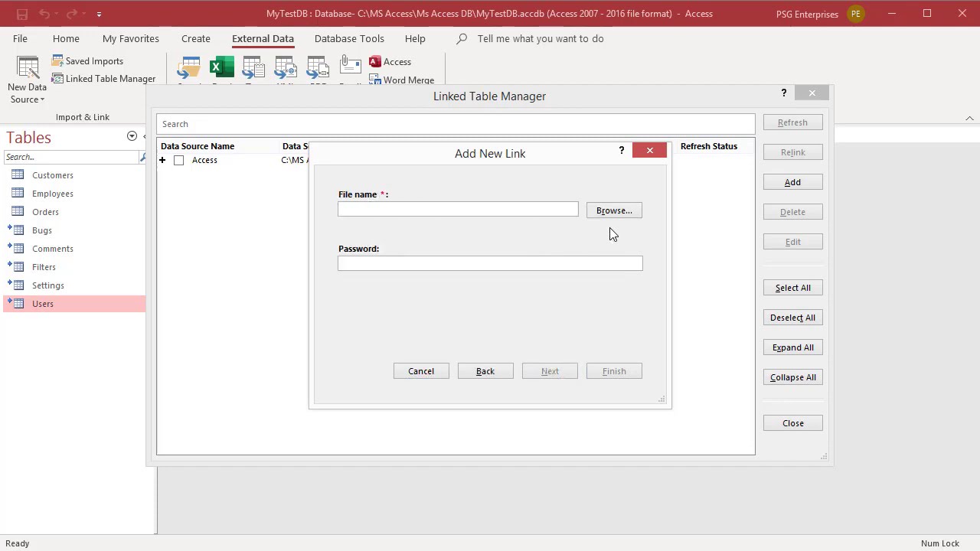Click the Save icon in quick access toolbar
Viewport: 980px width, 551px height.
pyautogui.click(x=21, y=14)
